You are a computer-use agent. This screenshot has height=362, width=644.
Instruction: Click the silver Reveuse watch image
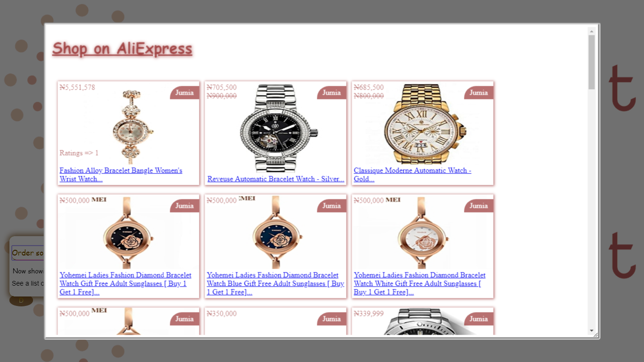(x=278, y=129)
